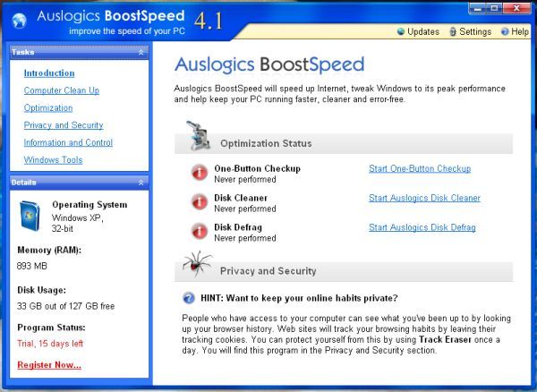Screen dimensions: 537x392
Task: Open the Help menu item
Action: coord(515,32)
